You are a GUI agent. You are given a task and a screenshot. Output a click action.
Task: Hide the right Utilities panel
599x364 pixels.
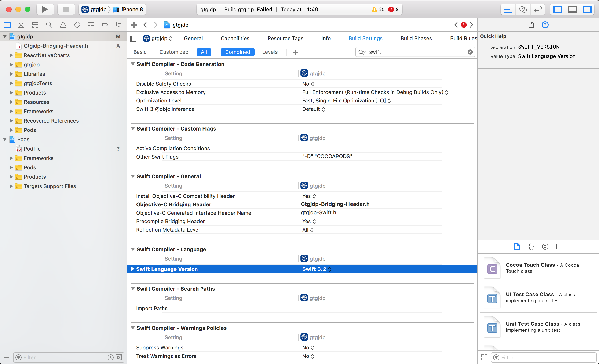click(x=588, y=9)
